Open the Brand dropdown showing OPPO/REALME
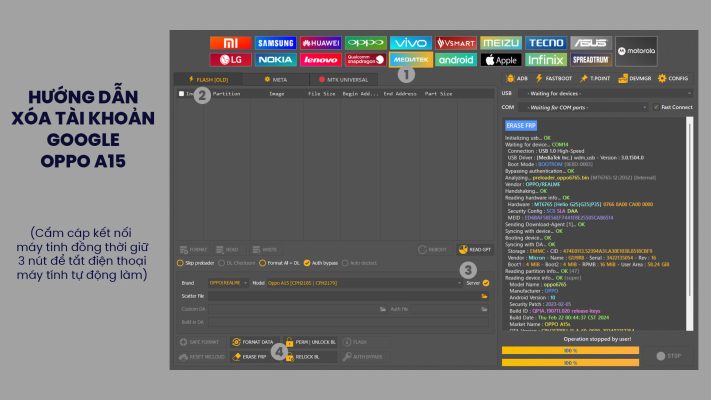 click(x=227, y=283)
